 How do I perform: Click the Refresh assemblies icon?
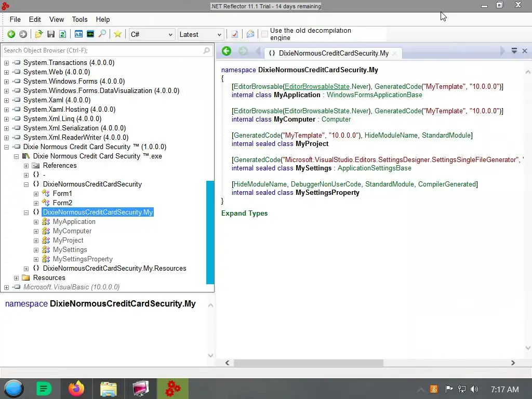62,34
